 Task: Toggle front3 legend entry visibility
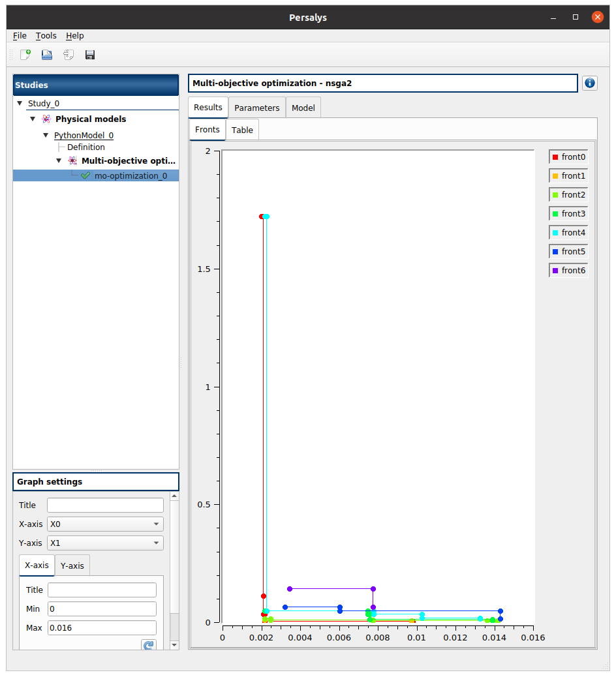(x=568, y=214)
